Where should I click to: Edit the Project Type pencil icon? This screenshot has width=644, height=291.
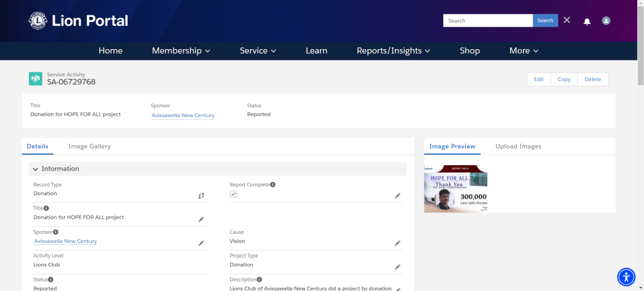pos(397,267)
